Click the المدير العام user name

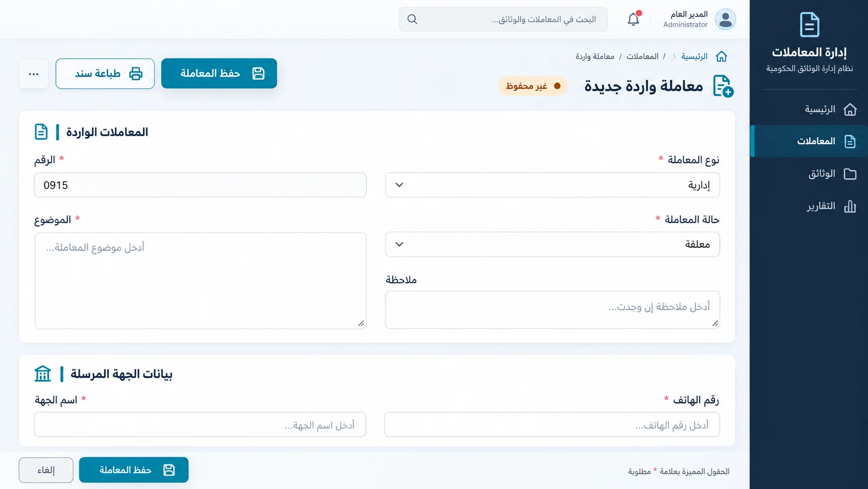[689, 14]
